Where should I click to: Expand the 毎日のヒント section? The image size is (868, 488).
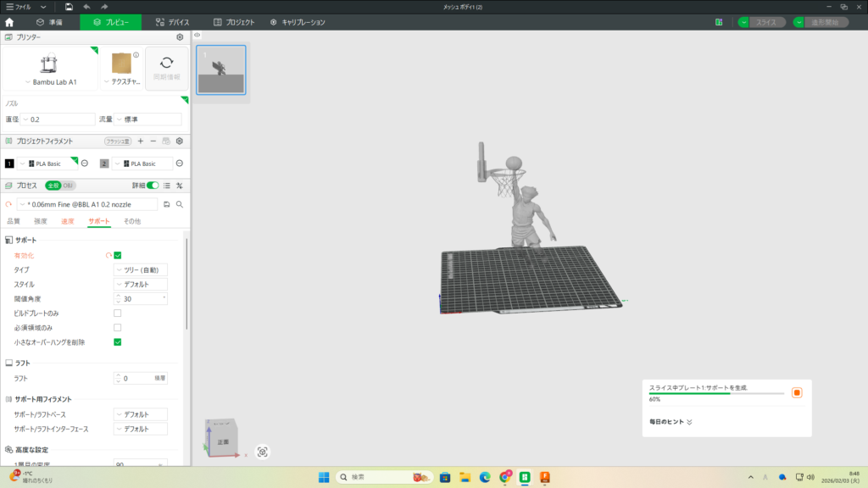coord(689,421)
